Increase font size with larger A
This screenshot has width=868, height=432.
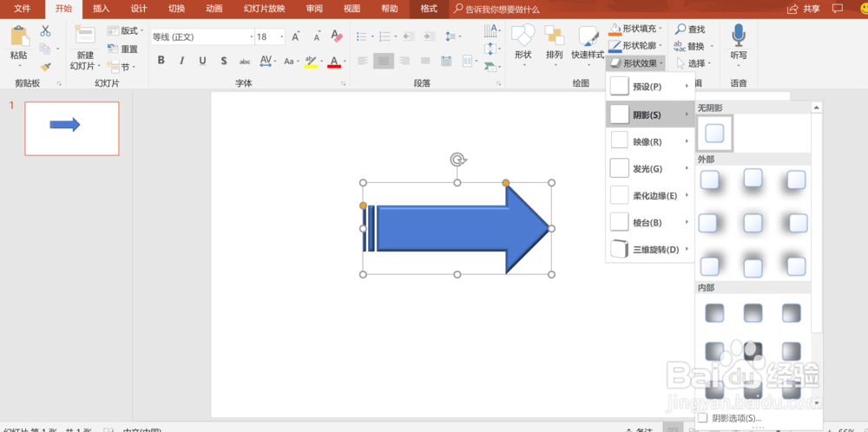pyautogui.click(x=296, y=37)
